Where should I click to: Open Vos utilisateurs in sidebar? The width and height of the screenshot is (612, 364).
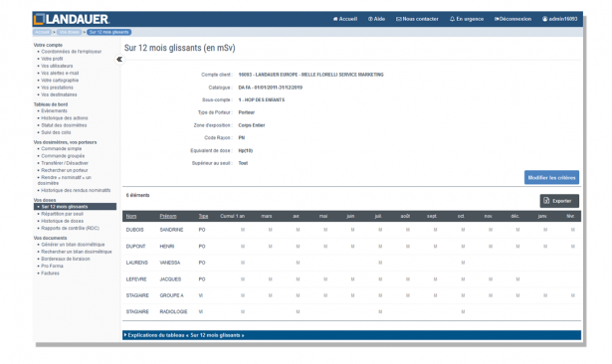coord(57,66)
